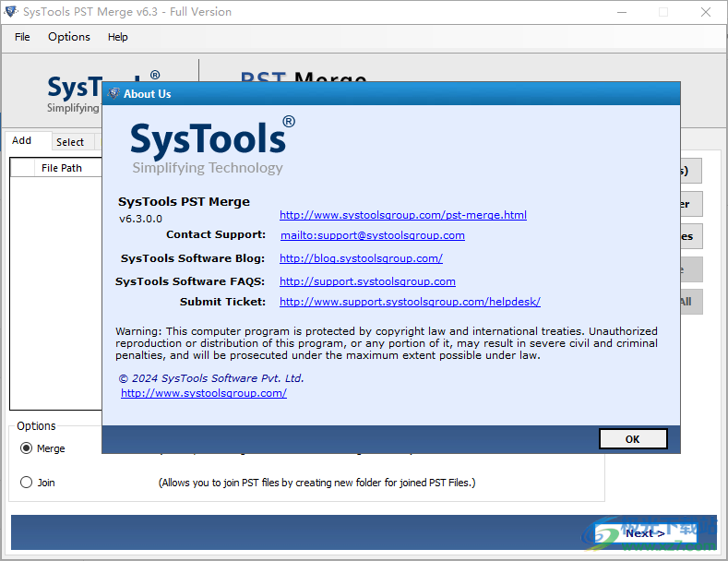This screenshot has width=728, height=561.
Task: Open the Help menu
Action: coord(118,37)
